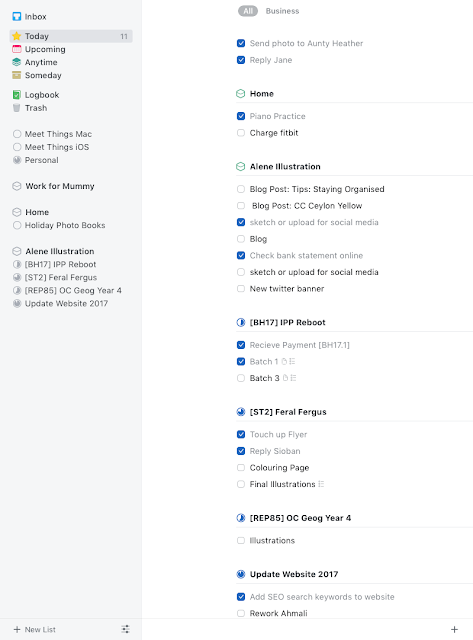
Task: Click Alene Illustration heading icon in list
Action: point(241,167)
